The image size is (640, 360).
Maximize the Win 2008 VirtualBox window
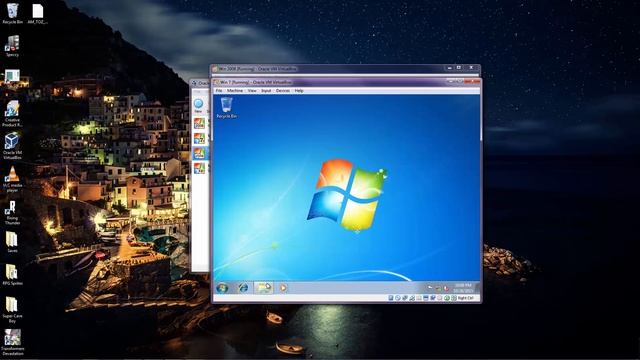click(459, 68)
